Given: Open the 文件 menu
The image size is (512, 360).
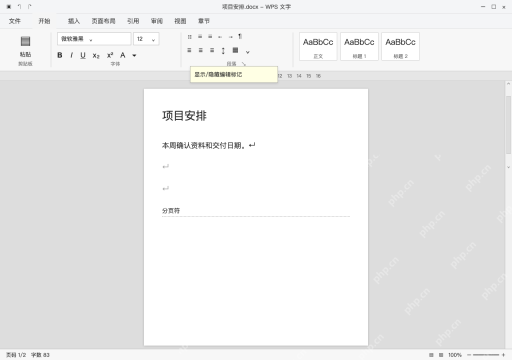Looking at the screenshot, I should 15,21.
